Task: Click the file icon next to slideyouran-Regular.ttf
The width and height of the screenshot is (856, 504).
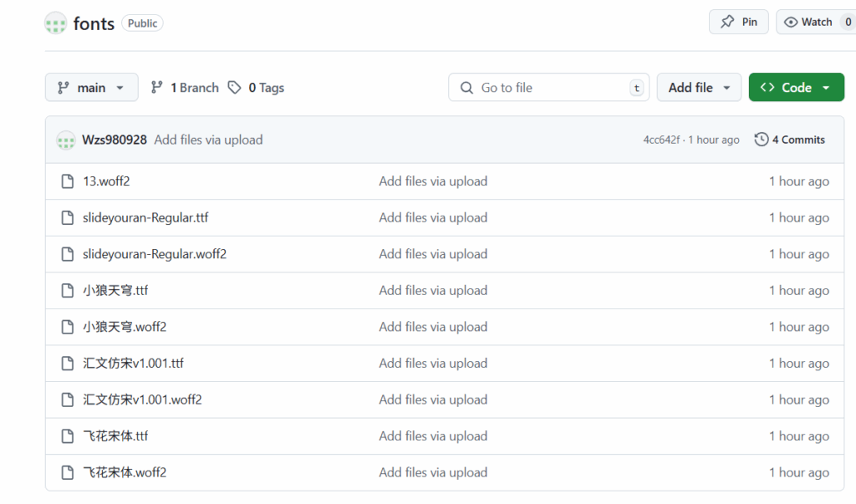Action: (x=67, y=218)
